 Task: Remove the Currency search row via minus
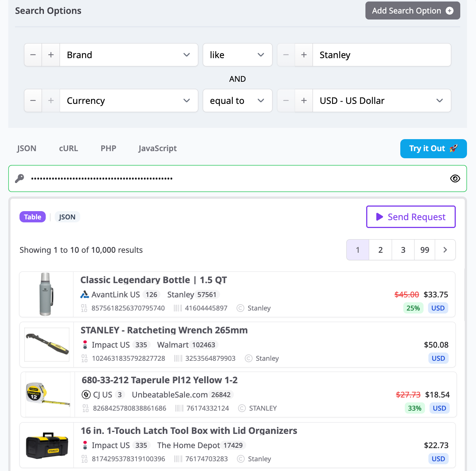tap(33, 100)
